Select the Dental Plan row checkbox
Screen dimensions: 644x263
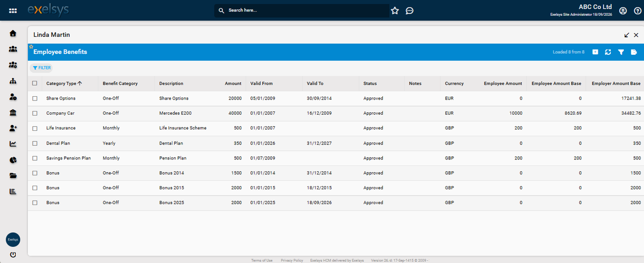34,143
